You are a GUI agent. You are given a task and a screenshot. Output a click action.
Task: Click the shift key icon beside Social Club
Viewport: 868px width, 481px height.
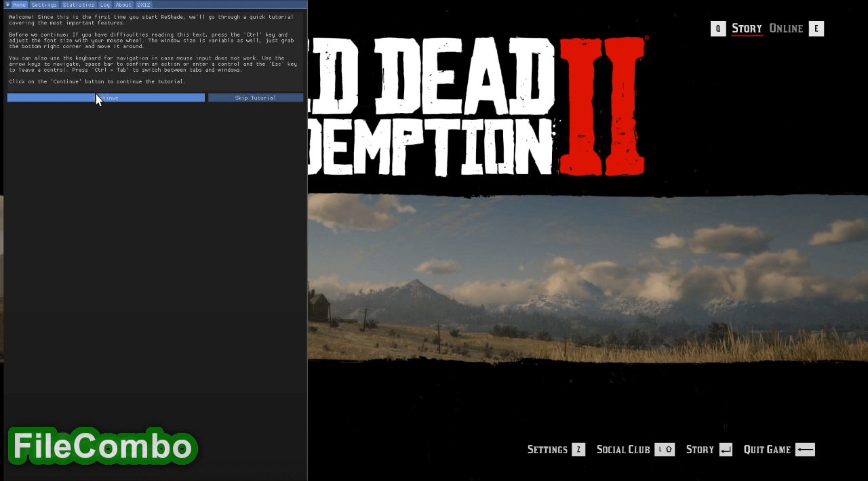tap(665, 450)
